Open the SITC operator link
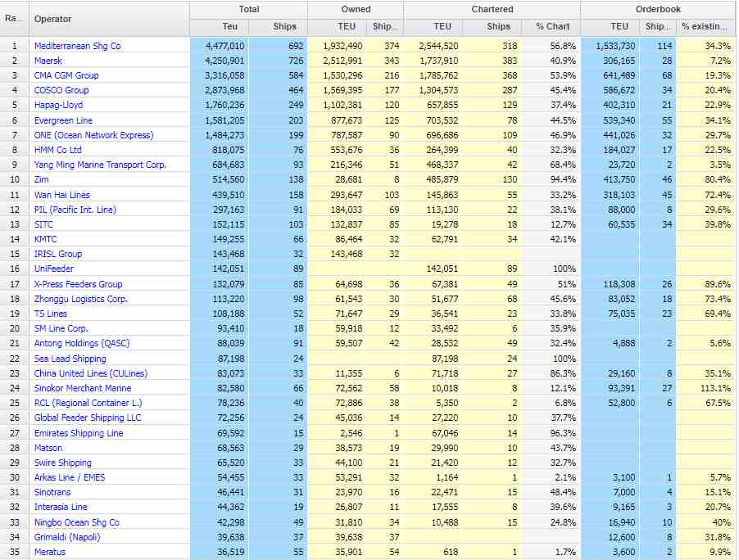 click(x=43, y=224)
